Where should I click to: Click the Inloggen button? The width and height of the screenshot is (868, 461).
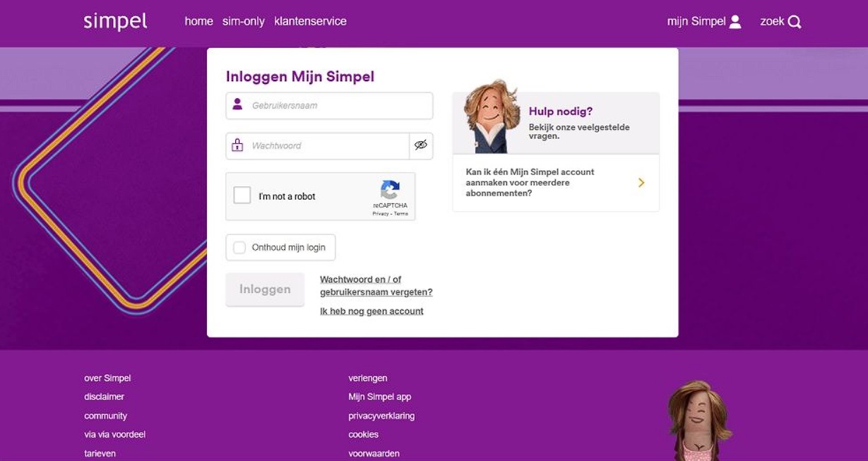(x=265, y=289)
